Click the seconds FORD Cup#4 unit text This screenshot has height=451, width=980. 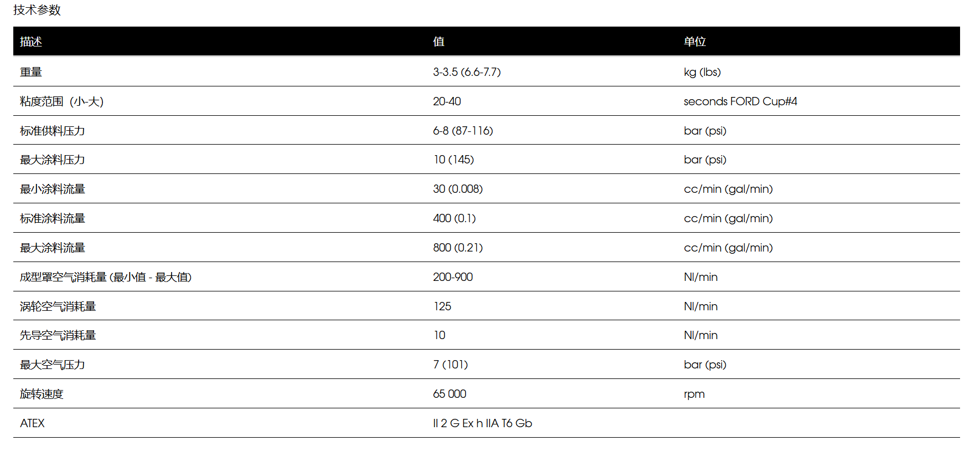click(x=740, y=101)
